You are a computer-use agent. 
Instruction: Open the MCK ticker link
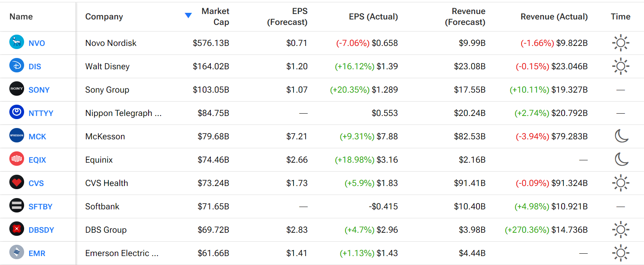click(x=37, y=137)
